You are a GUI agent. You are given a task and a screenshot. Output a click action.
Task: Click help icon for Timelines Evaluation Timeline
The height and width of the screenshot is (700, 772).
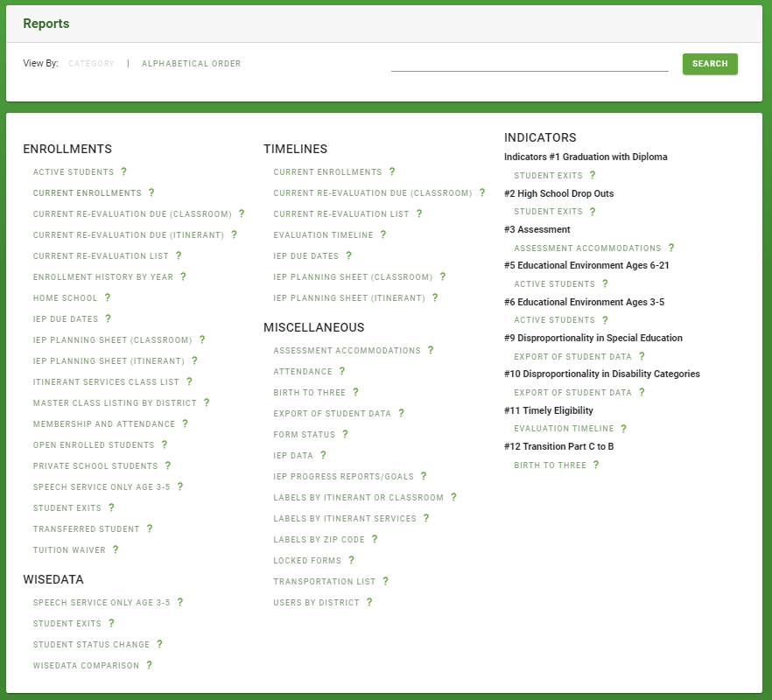(x=383, y=234)
